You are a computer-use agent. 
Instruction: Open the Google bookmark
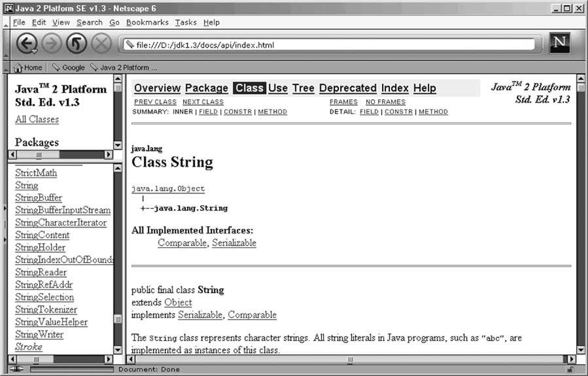[69, 67]
